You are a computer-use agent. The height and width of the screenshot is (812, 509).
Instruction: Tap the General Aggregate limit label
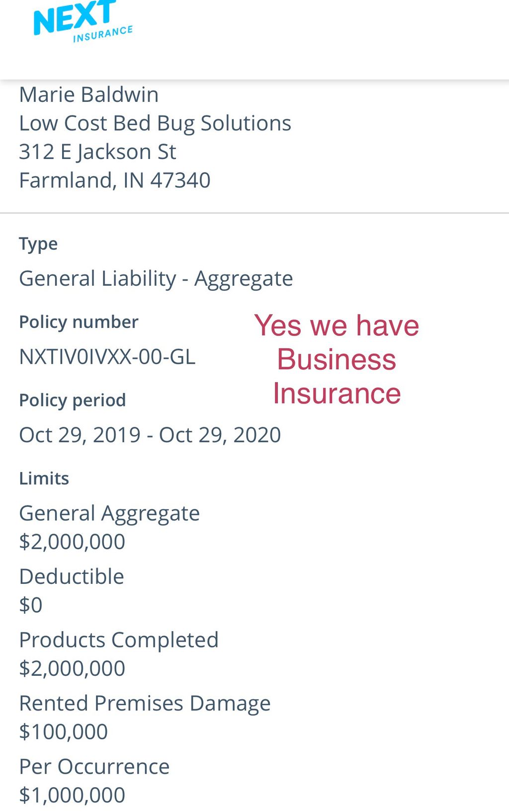[109, 513]
